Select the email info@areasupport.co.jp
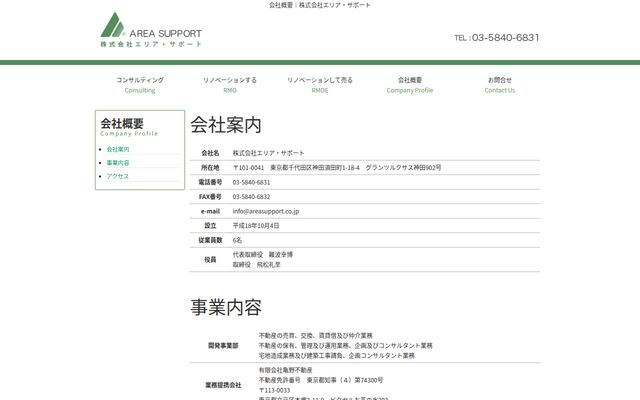Viewport: 640px width, 400px height. 266,211
